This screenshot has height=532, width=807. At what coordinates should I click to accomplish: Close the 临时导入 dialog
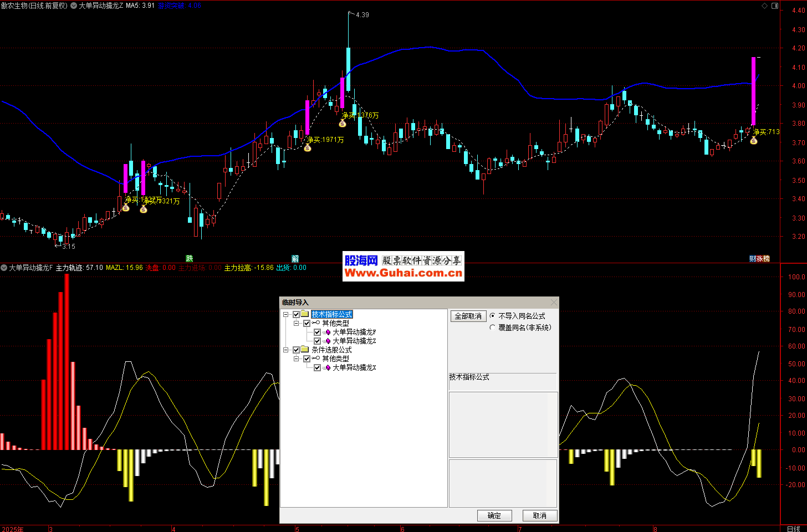(x=554, y=302)
